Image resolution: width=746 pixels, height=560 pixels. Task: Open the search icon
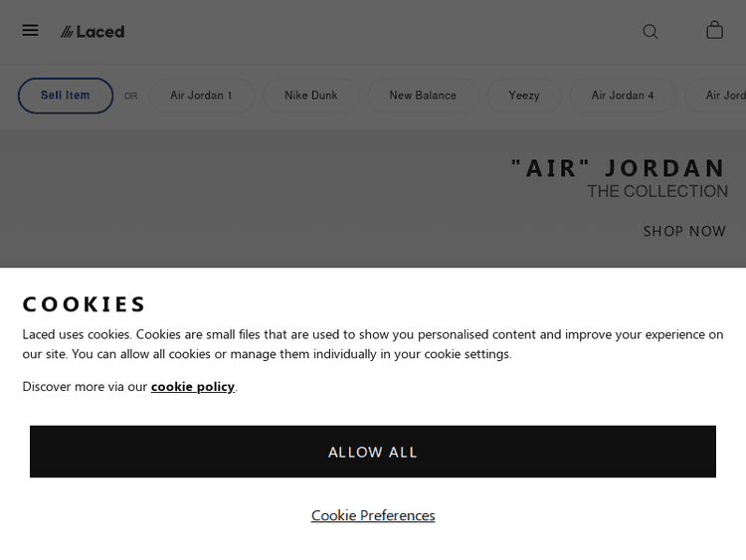point(651,32)
